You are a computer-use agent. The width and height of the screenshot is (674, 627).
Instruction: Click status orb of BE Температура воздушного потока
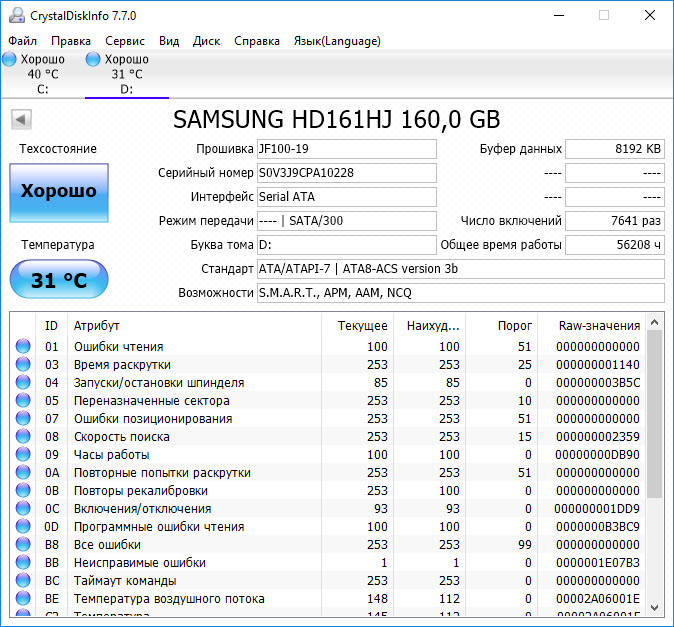point(23,599)
